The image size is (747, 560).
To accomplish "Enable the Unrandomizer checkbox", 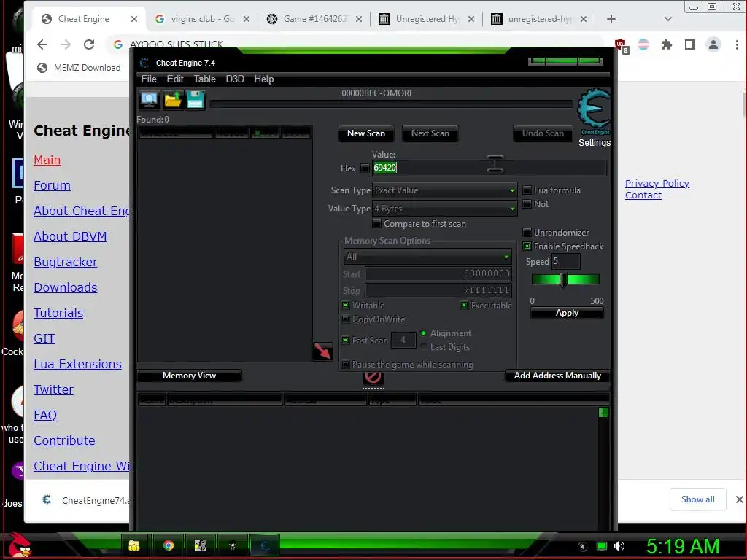I will 527,233.
